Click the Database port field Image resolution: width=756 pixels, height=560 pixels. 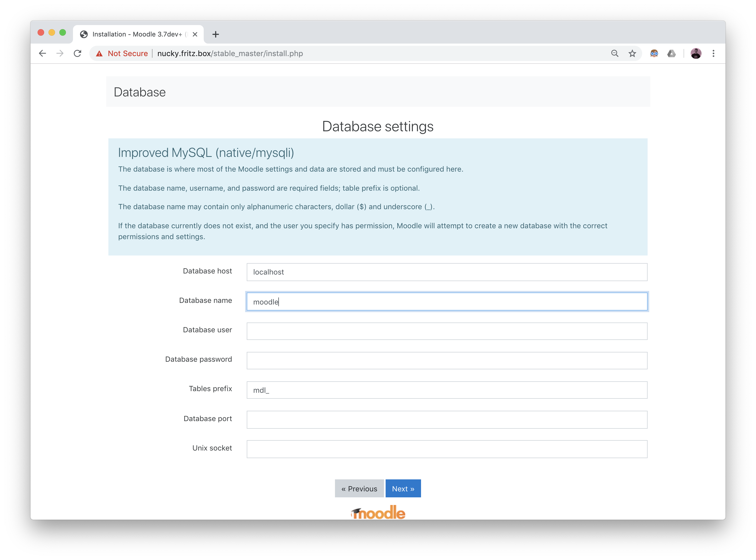coord(447,420)
